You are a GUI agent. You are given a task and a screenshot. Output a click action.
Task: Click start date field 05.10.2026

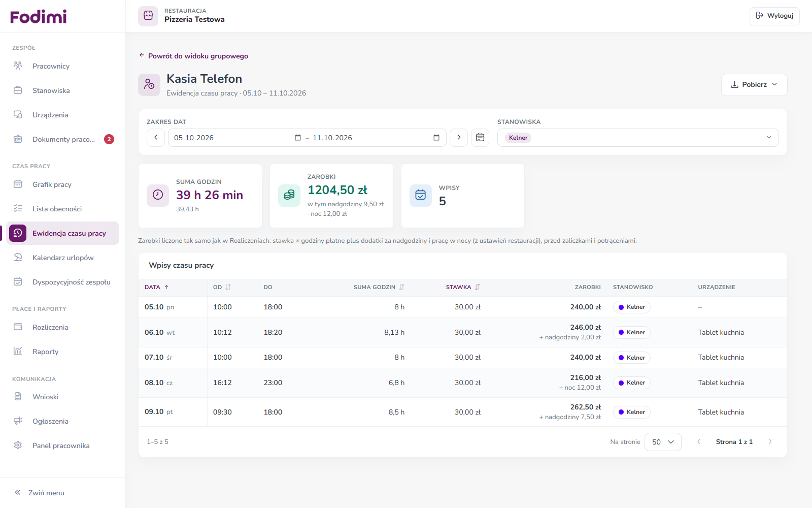(x=194, y=138)
